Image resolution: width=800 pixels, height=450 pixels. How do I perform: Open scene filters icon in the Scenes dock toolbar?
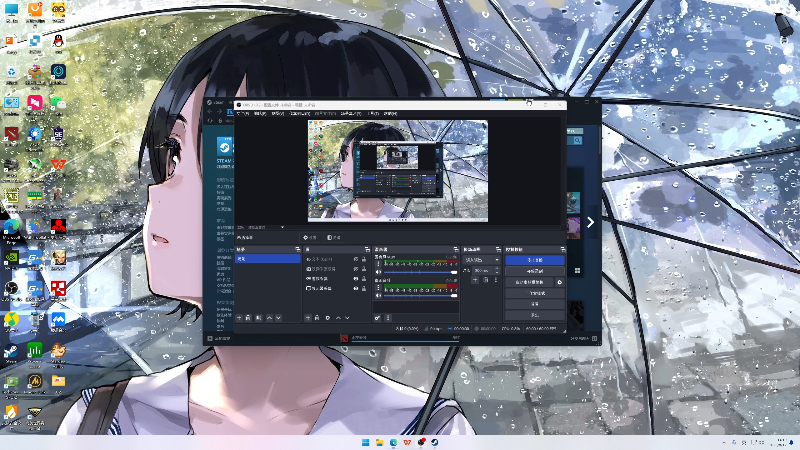(259, 318)
